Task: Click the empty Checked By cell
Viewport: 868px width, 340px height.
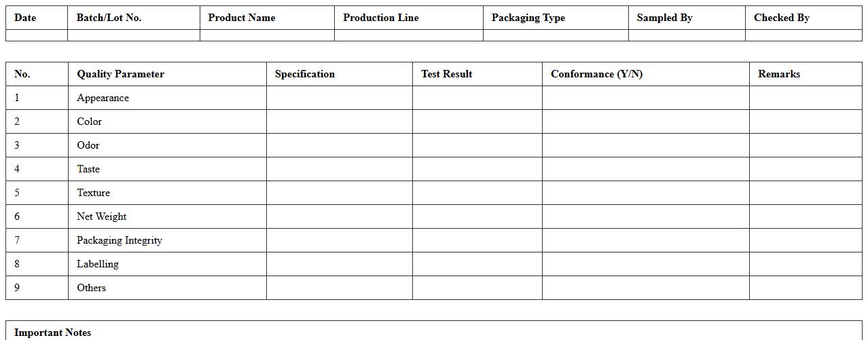Action: click(x=803, y=35)
